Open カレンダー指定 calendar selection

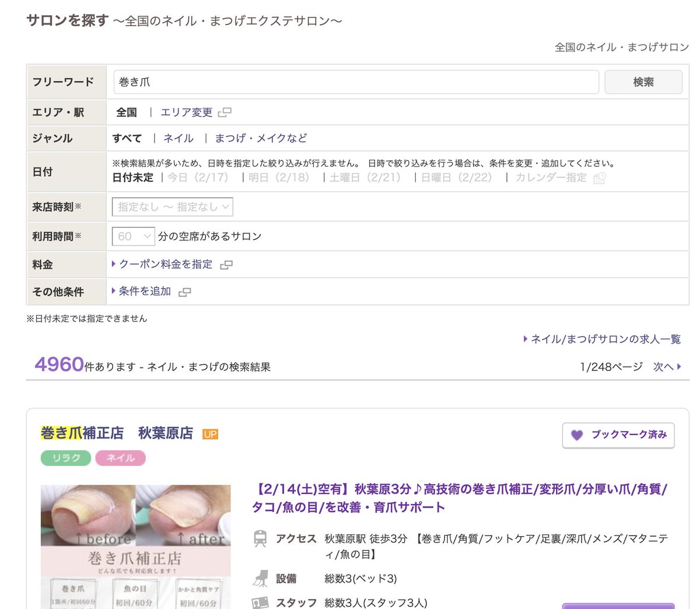click(x=551, y=177)
